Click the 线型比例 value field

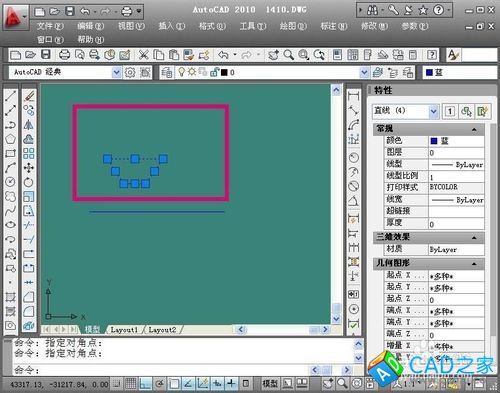pos(456,177)
